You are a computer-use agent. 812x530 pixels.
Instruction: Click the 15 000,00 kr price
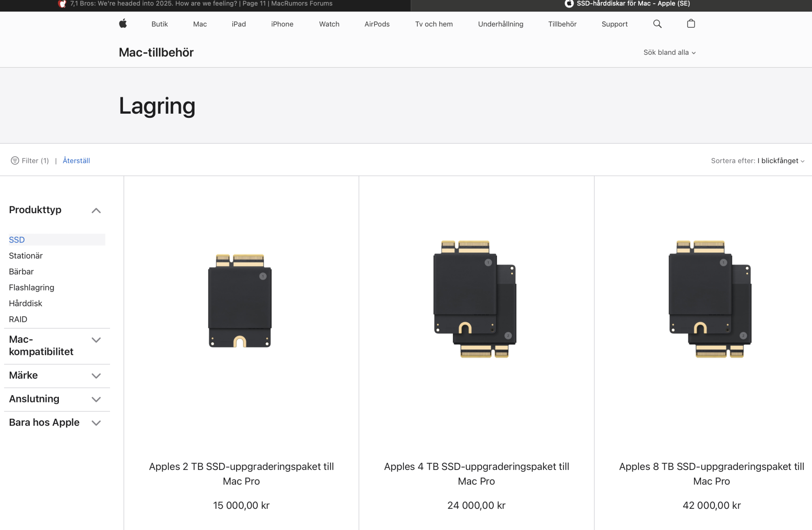coord(241,505)
